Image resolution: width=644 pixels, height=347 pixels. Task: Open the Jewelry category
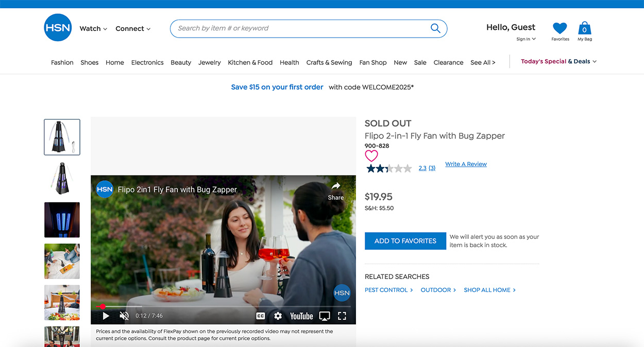(x=210, y=62)
